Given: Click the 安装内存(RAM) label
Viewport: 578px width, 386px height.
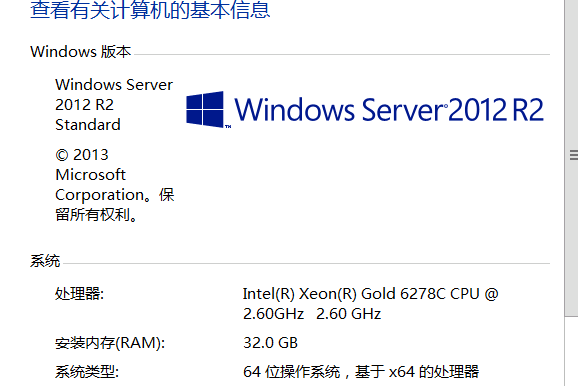Looking at the screenshot, I should (x=110, y=343).
